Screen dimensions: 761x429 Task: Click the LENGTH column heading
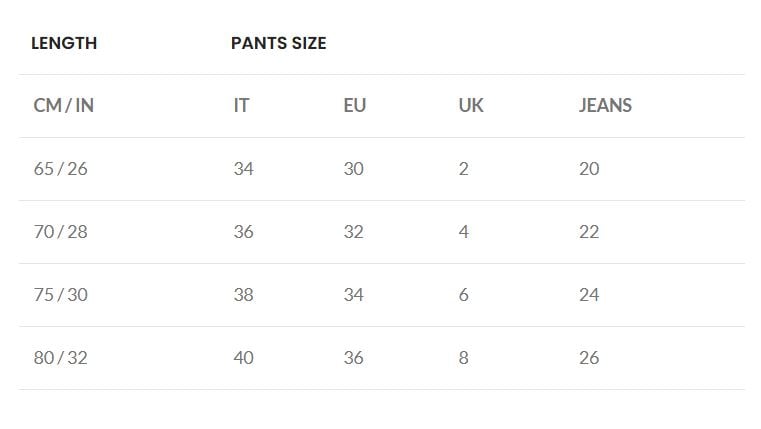64,43
